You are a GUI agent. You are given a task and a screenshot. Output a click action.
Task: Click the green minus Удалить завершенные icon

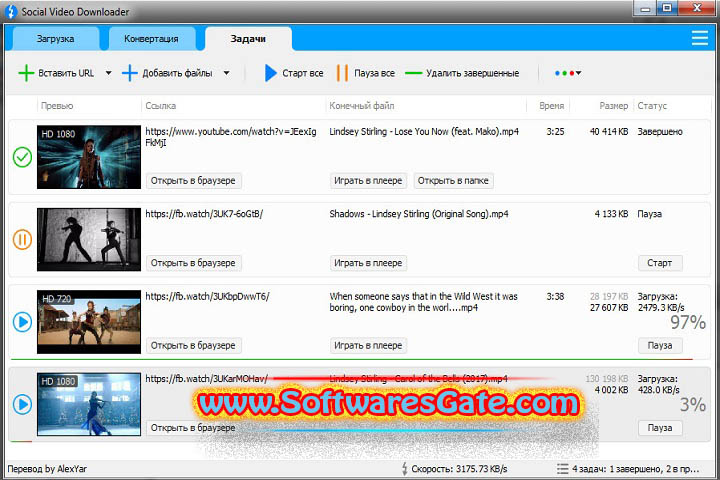(413, 73)
